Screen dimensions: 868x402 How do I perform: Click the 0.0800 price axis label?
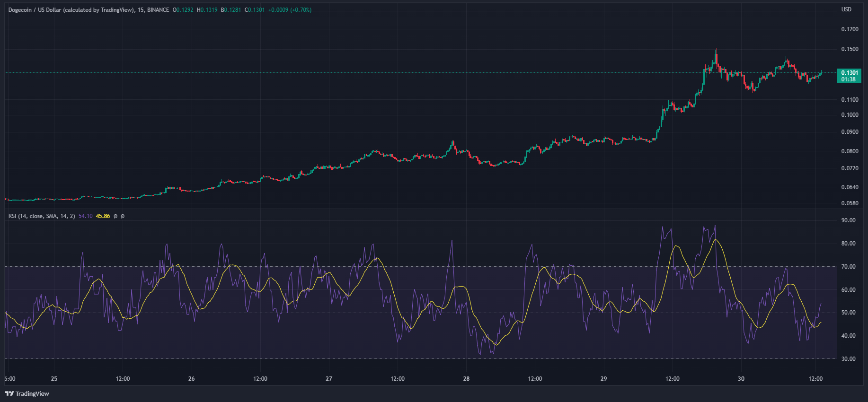pos(849,151)
